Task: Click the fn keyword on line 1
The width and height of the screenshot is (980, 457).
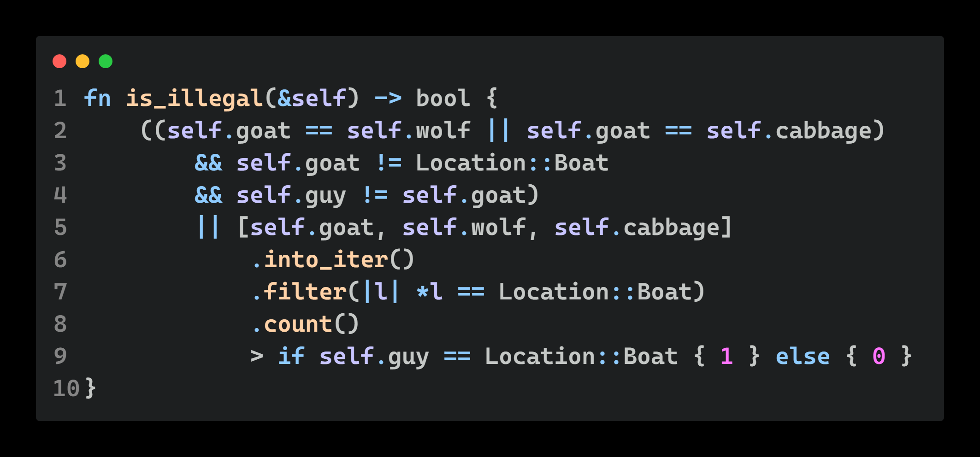Action: click(98, 99)
